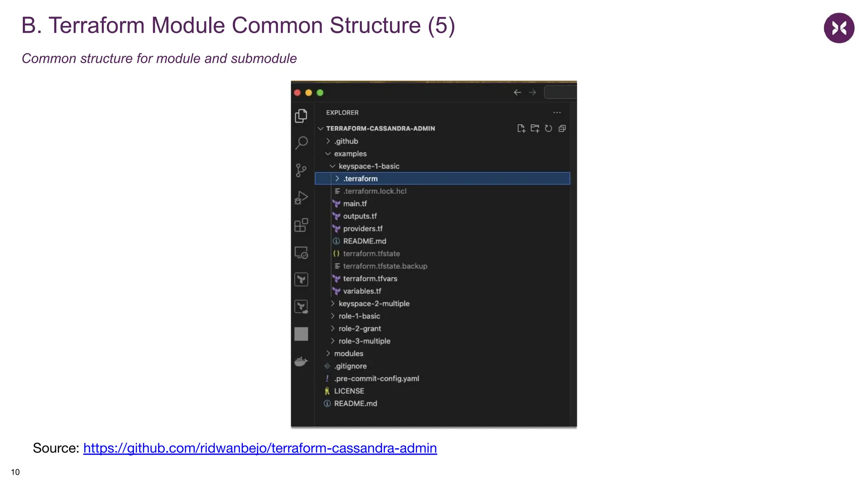Click the green maximize window dot
The height and width of the screenshot is (488, 868).
(x=320, y=93)
